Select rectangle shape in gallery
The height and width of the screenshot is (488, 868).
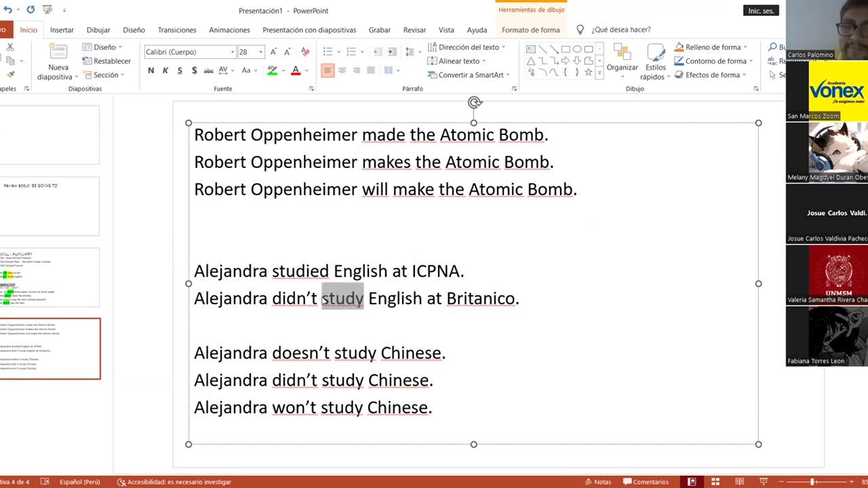click(566, 49)
